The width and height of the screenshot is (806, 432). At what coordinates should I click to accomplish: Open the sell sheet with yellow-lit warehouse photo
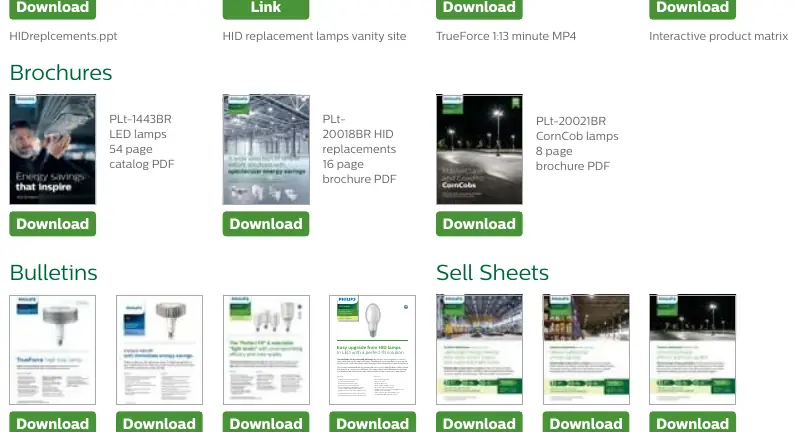click(x=479, y=350)
